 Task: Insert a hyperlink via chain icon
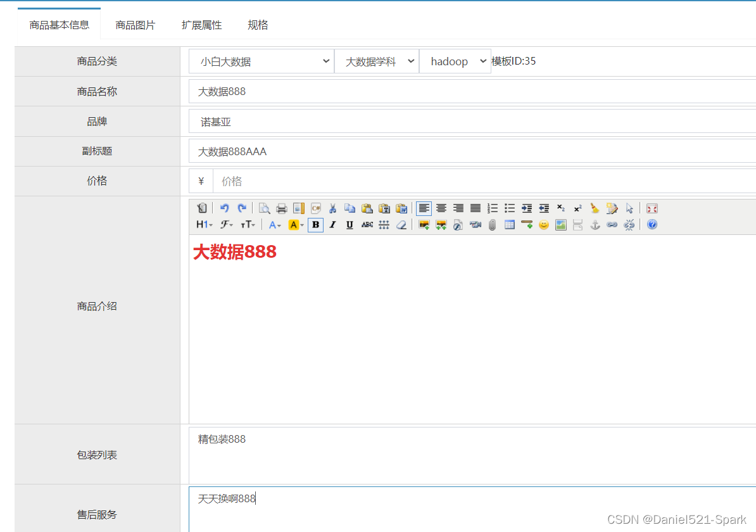pyautogui.click(x=612, y=224)
